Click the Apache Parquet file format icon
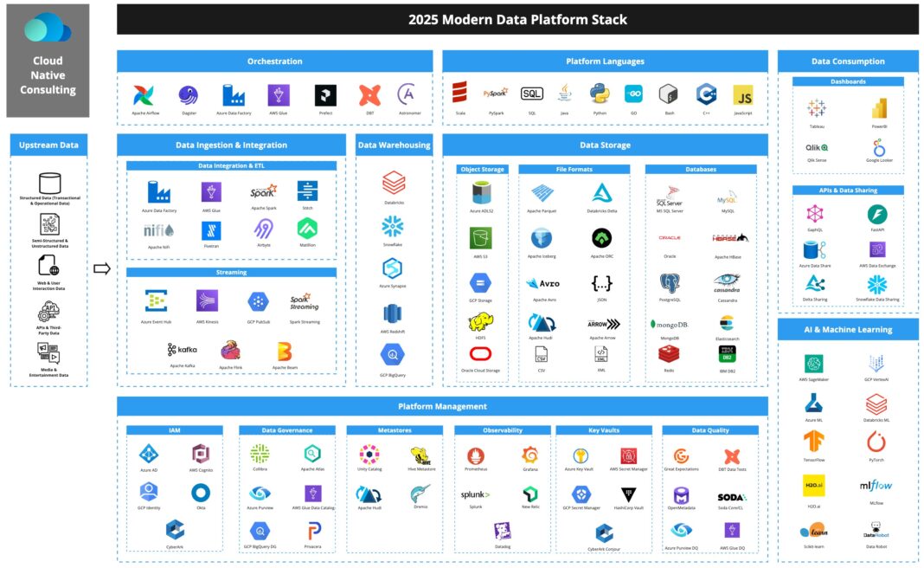The image size is (924, 568). (x=543, y=193)
